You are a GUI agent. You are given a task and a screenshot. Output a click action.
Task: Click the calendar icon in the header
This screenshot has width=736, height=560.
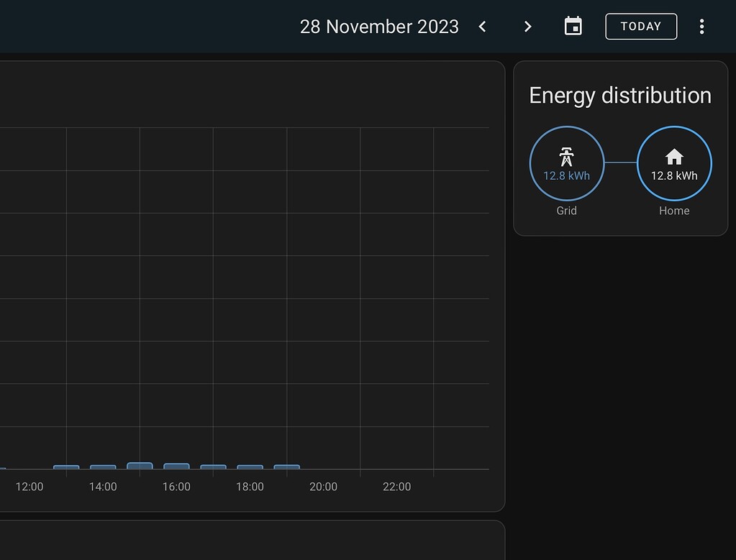573,26
